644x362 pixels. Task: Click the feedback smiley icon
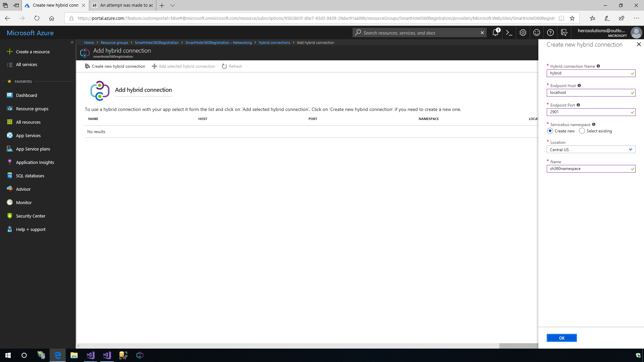click(536, 33)
